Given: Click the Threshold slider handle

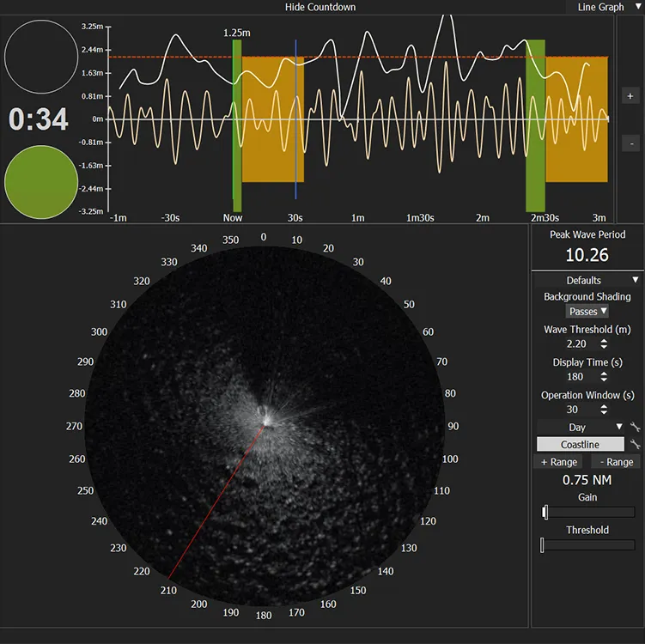Looking at the screenshot, I should tap(542, 545).
